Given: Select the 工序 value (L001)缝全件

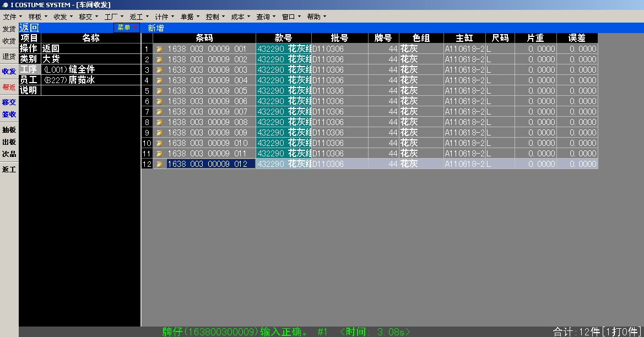Looking at the screenshot, I should [91, 69].
